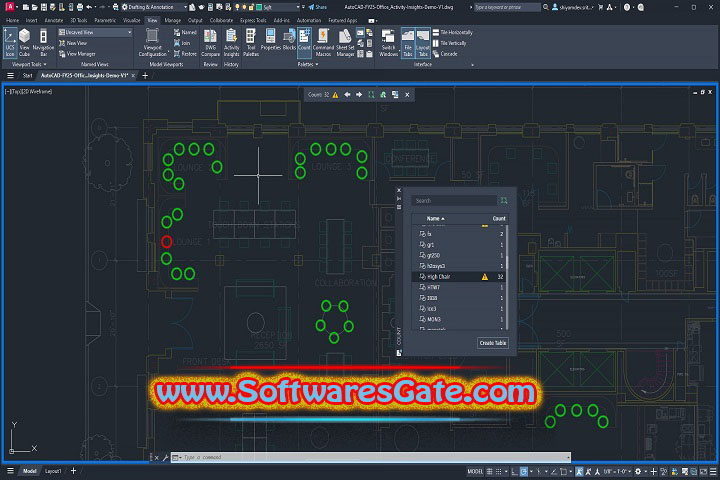Viewport: 720px width, 480px height.
Task: Click the Join viewports button
Action: pos(182,43)
